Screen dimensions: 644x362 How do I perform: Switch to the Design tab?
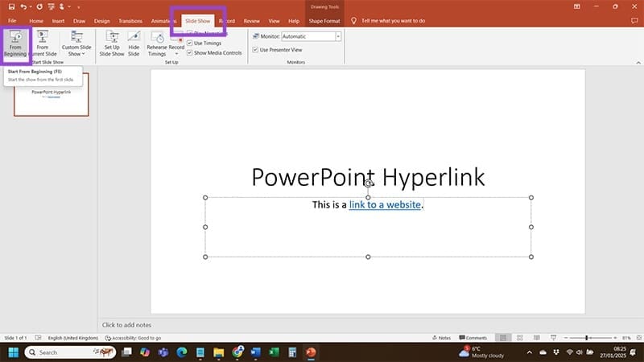point(101,20)
